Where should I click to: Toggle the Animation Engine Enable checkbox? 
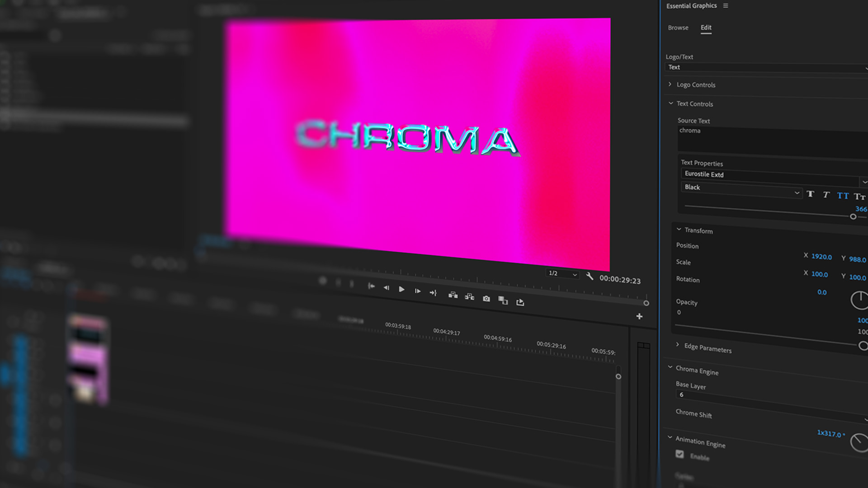[679, 454]
